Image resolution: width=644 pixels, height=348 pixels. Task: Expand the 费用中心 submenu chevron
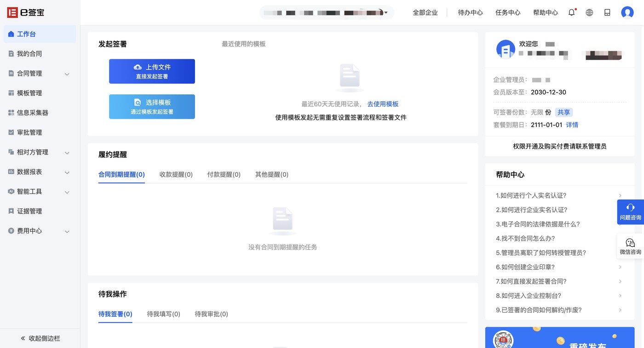click(x=67, y=232)
